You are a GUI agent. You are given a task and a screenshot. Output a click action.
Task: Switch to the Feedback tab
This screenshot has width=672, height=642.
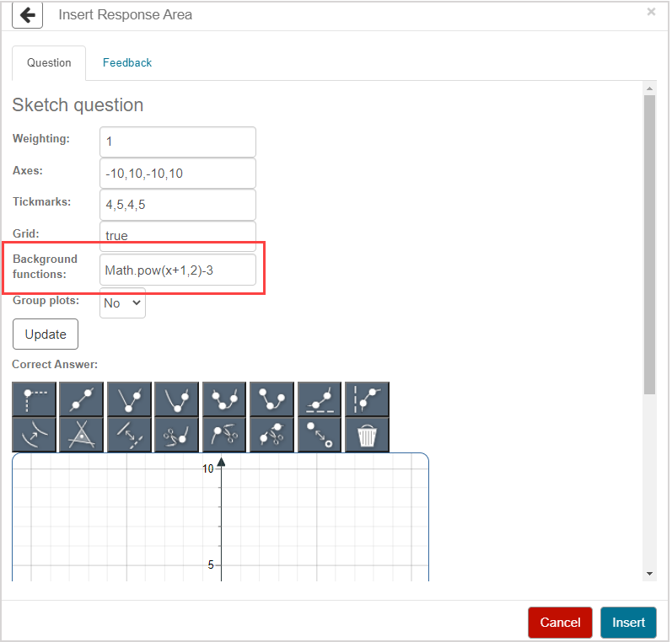point(127,63)
